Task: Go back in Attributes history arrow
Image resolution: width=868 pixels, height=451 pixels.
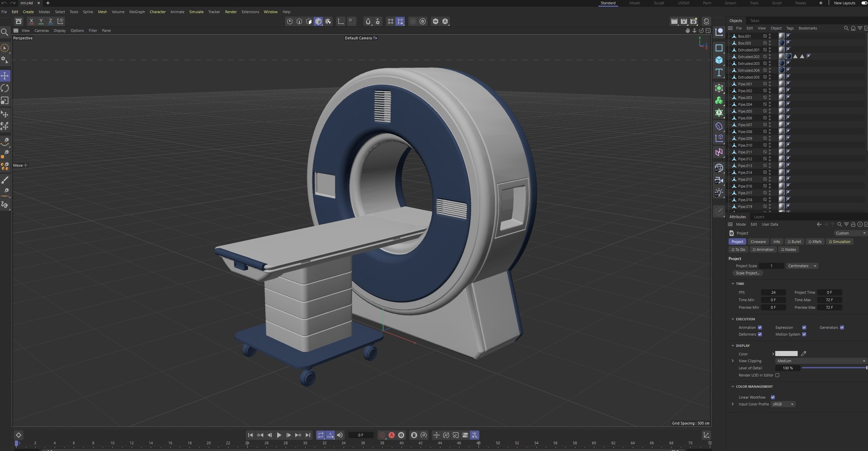Action: point(819,224)
